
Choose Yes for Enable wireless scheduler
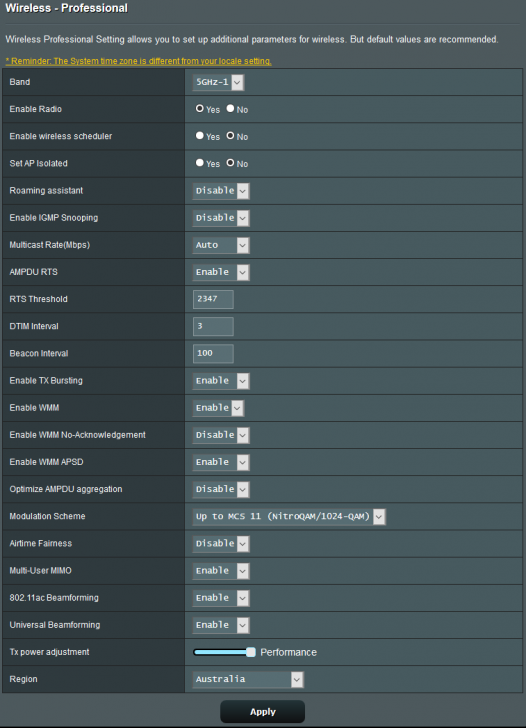[200, 136]
